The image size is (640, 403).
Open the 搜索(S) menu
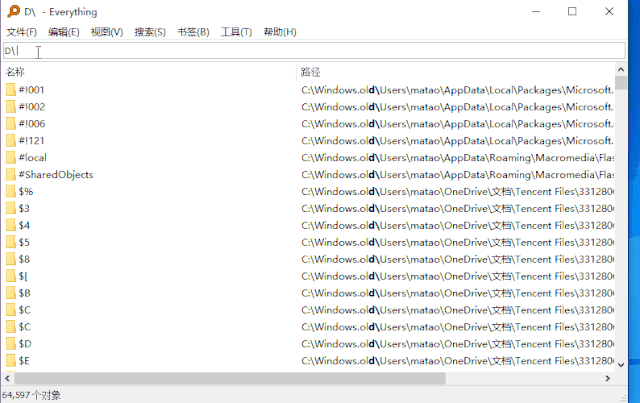point(150,32)
